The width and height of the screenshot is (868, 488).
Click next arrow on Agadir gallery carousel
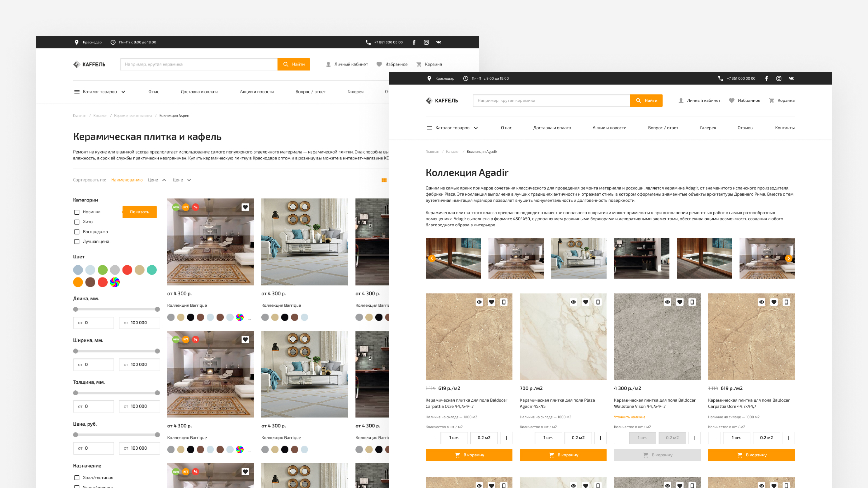(x=788, y=258)
